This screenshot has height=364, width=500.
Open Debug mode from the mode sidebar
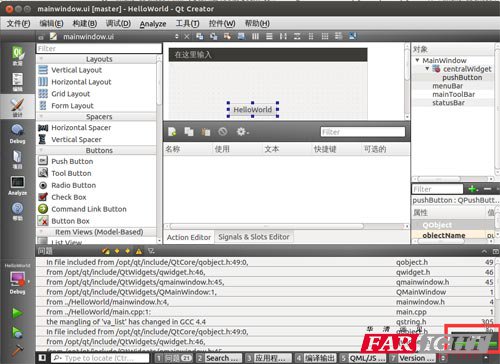pyautogui.click(x=17, y=134)
